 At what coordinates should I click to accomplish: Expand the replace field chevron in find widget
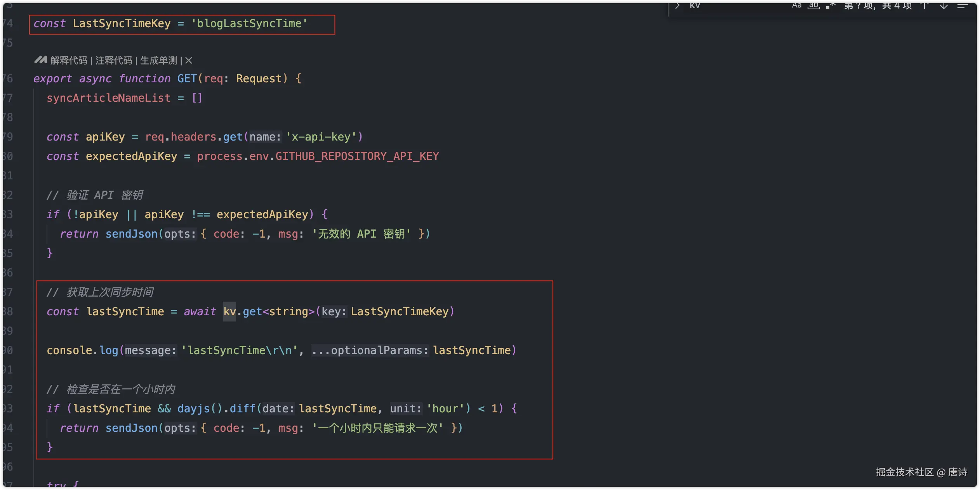[x=678, y=5]
